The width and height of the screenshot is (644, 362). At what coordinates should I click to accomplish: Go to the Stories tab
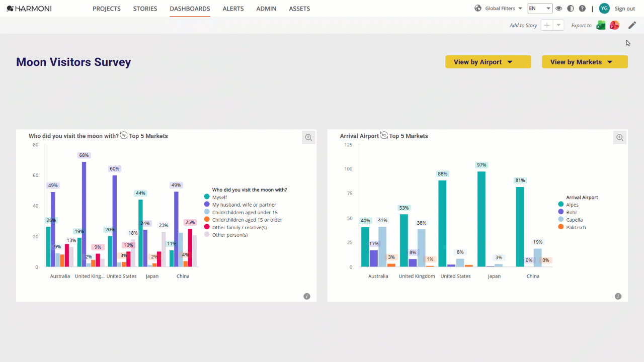145,9
